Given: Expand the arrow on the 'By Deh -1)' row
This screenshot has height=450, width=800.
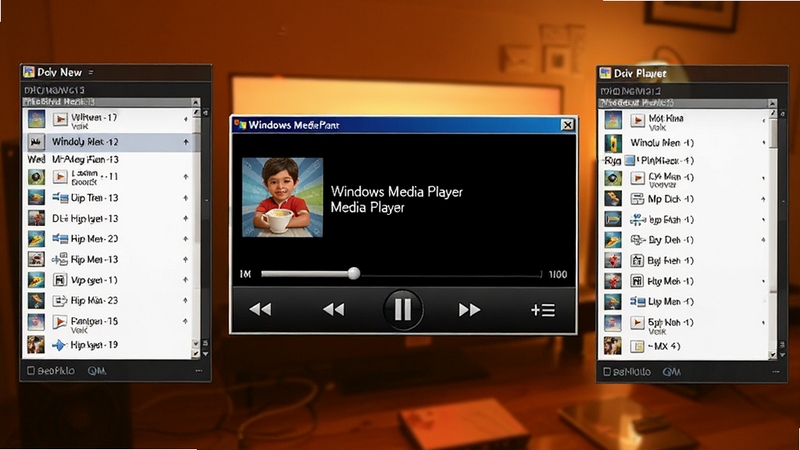Looking at the screenshot, I should coord(763,240).
